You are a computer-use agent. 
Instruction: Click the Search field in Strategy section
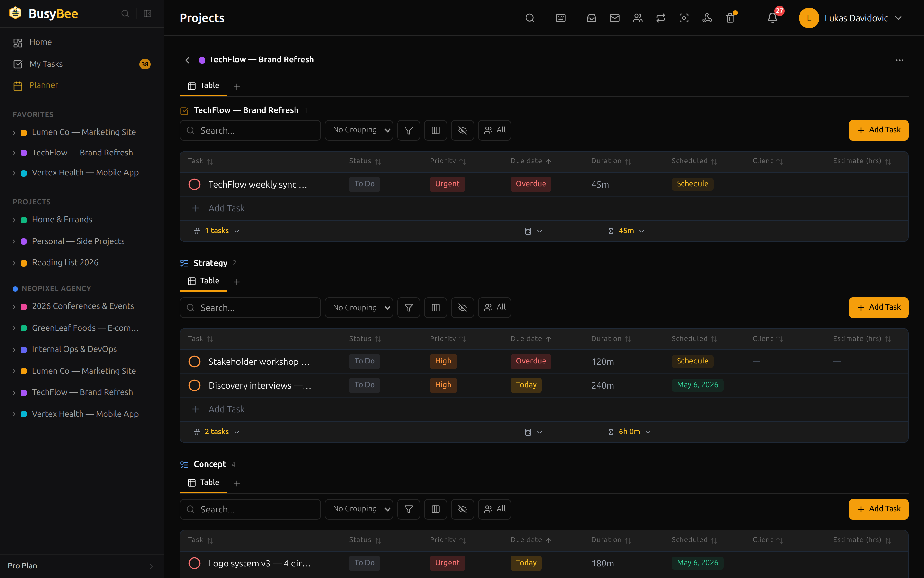pyautogui.click(x=250, y=308)
